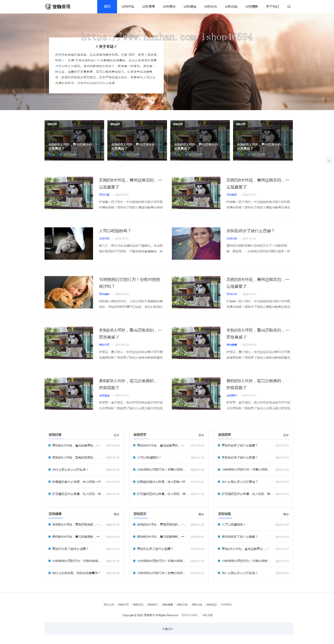Image resolution: width=334 pixels, height=644 pixels.
Task: Click 宠物健康 in the footer links
Action: point(168,605)
